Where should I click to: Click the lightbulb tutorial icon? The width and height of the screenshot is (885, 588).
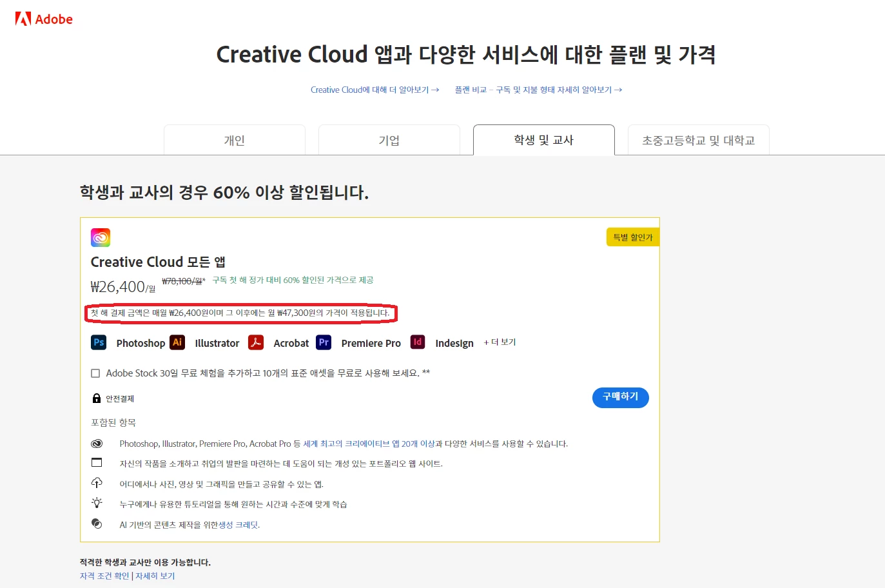pyautogui.click(x=97, y=503)
